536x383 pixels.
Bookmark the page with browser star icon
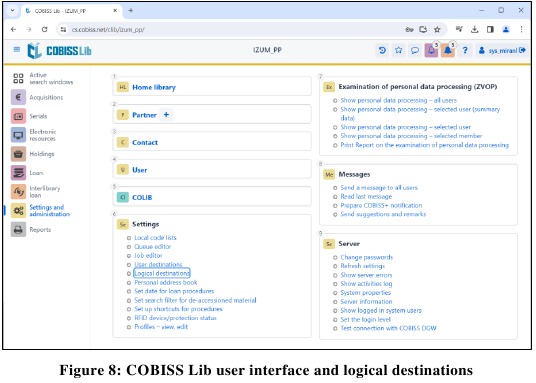point(437,30)
